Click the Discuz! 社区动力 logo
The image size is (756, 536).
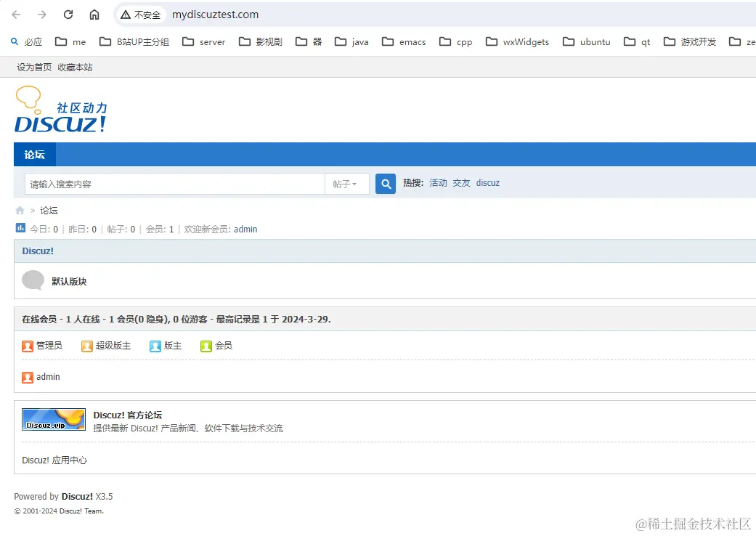pos(61,110)
